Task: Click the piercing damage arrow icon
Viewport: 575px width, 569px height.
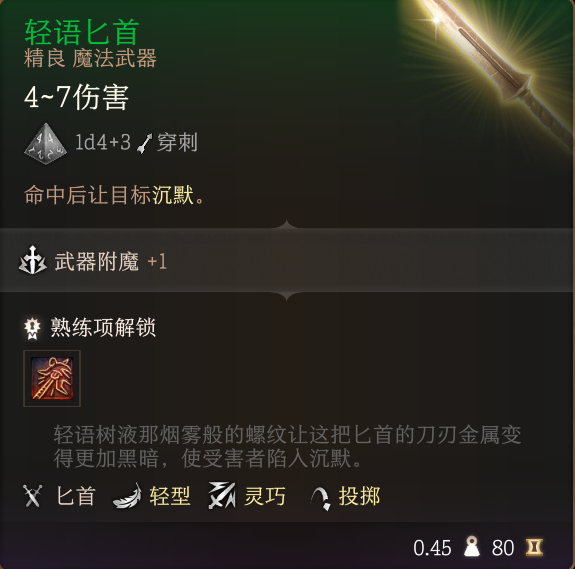Action: [x=144, y=143]
